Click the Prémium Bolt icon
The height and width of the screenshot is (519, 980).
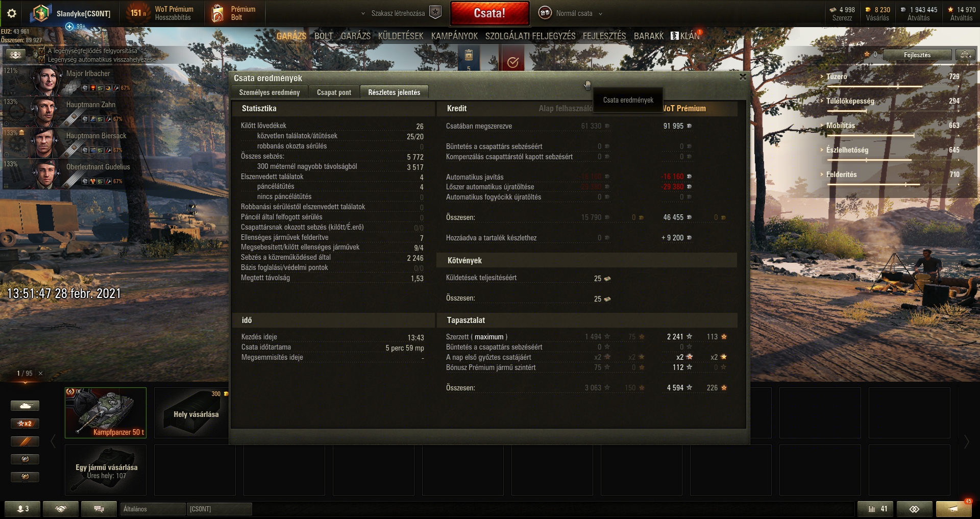(218, 13)
